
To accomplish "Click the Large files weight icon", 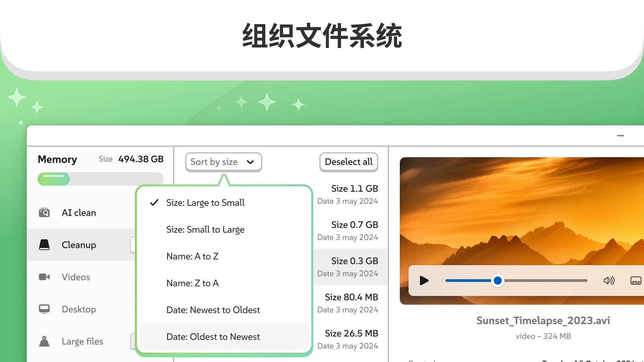I will (44, 341).
